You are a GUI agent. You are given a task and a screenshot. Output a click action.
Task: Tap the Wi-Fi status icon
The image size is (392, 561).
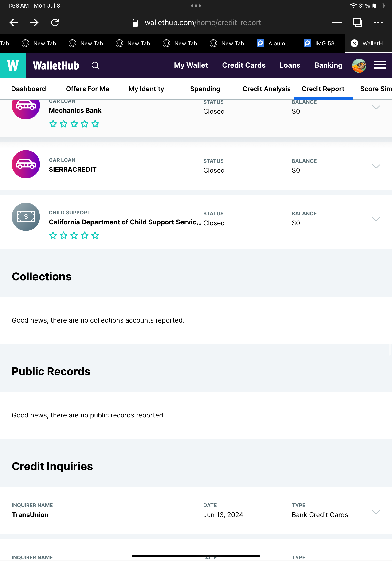353,5
